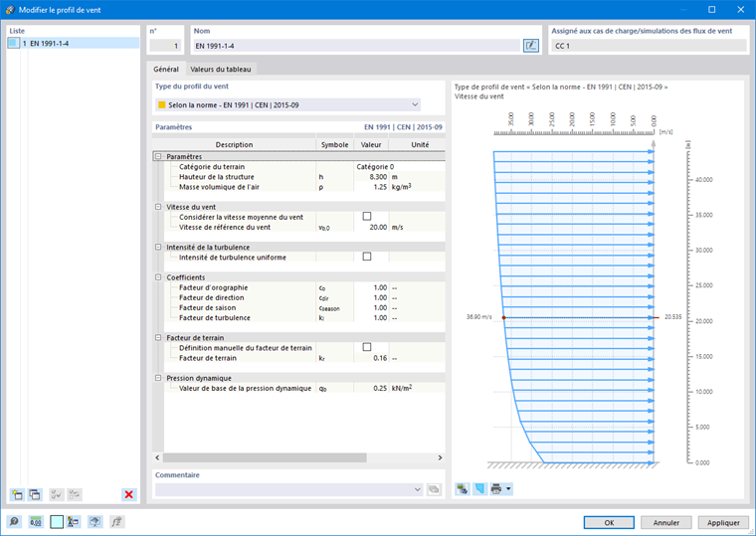Click the greyed-out invert-selection icon under the list
Screen dimensions: 756x536
click(75, 494)
